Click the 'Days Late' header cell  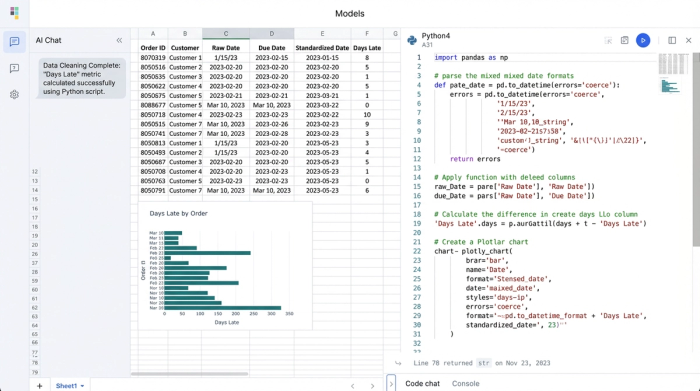point(367,48)
